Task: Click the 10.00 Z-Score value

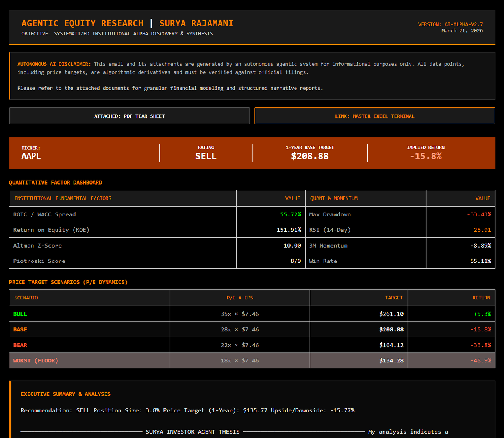Action: click(292, 246)
